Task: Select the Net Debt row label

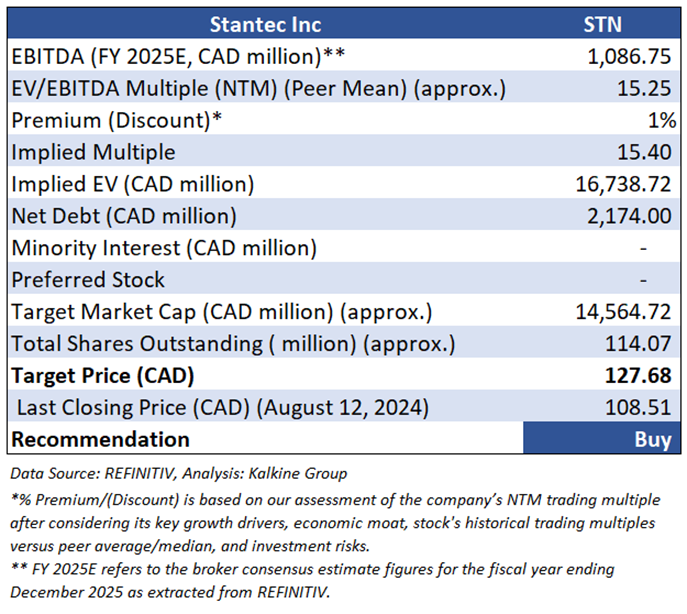Action: 123,216
